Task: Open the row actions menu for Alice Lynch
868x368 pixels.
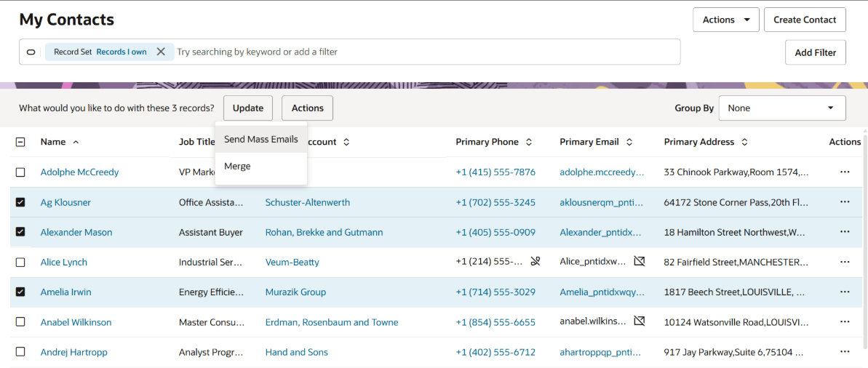Action: click(844, 262)
